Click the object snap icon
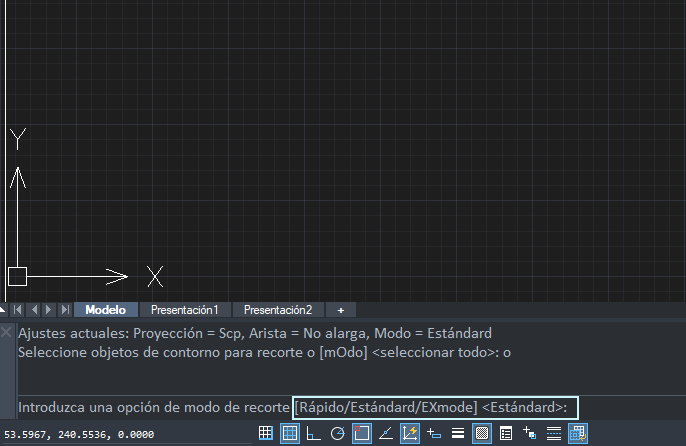The image size is (686, 446). point(361,433)
